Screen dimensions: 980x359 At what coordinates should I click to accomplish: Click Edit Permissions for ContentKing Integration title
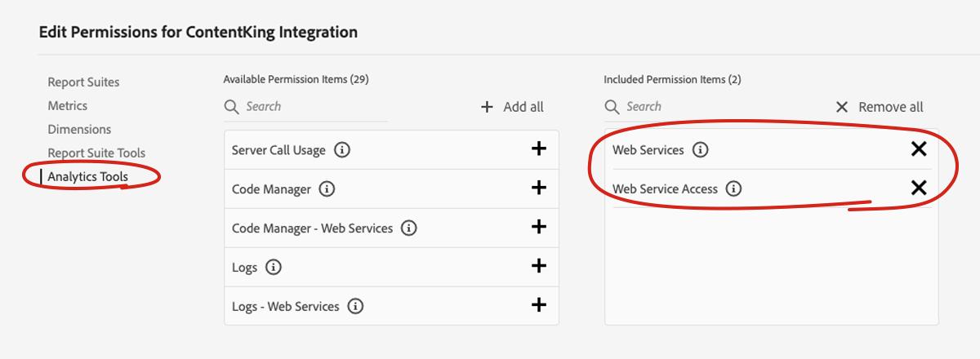[198, 33]
